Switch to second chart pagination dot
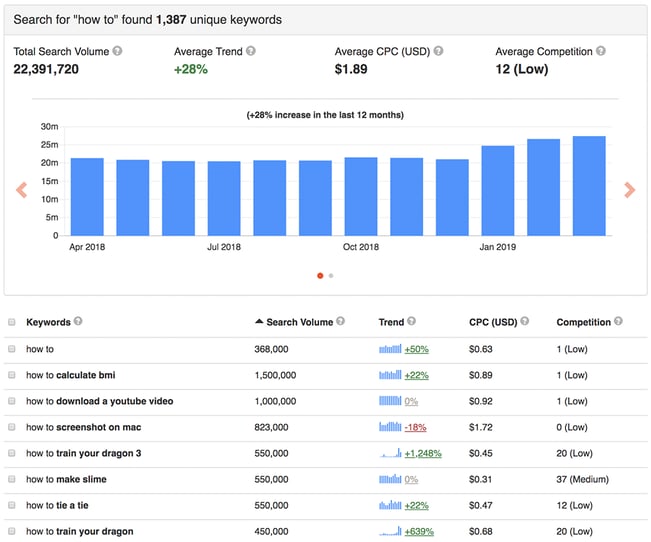This screenshot has height=542, width=651. [331, 275]
